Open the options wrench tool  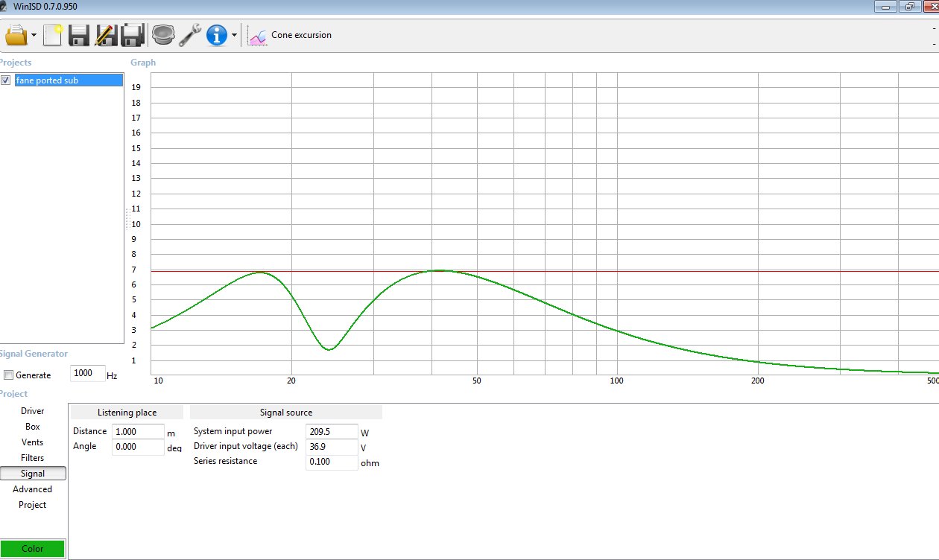pyautogui.click(x=190, y=35)
